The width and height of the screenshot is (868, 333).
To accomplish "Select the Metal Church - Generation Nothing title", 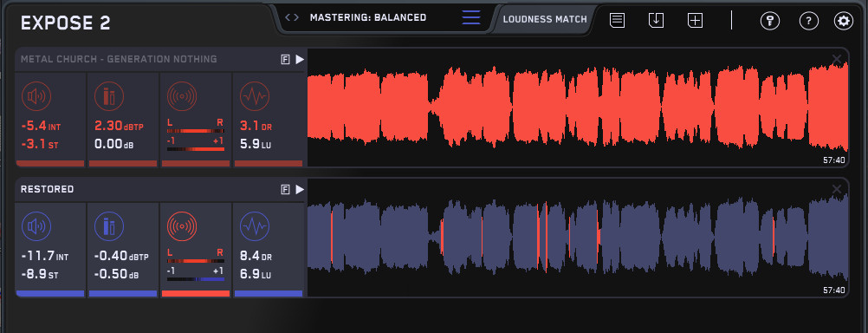I will [x=119, y=59].
